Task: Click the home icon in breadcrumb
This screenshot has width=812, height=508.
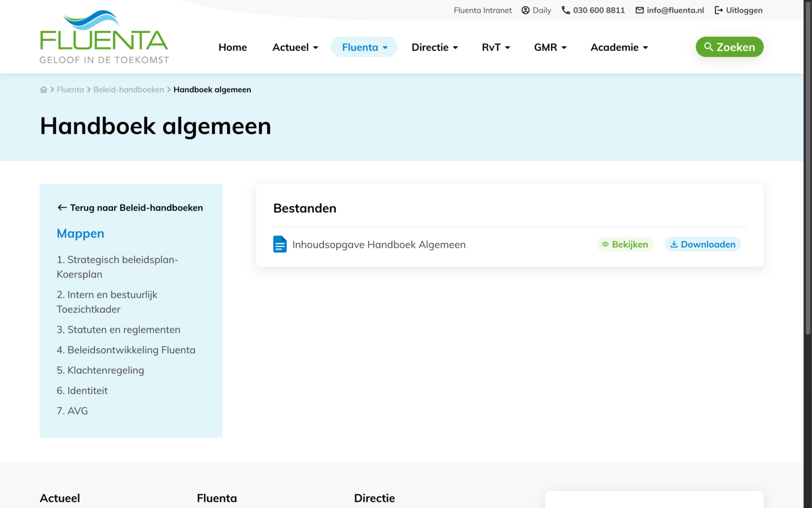Action: [x=43, y=90]
